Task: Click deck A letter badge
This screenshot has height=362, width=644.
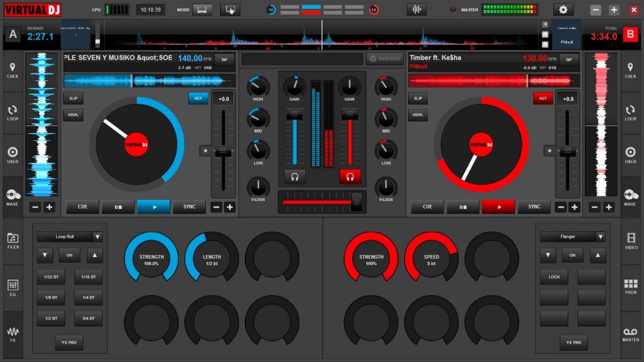Action: (x=13, y=35)
